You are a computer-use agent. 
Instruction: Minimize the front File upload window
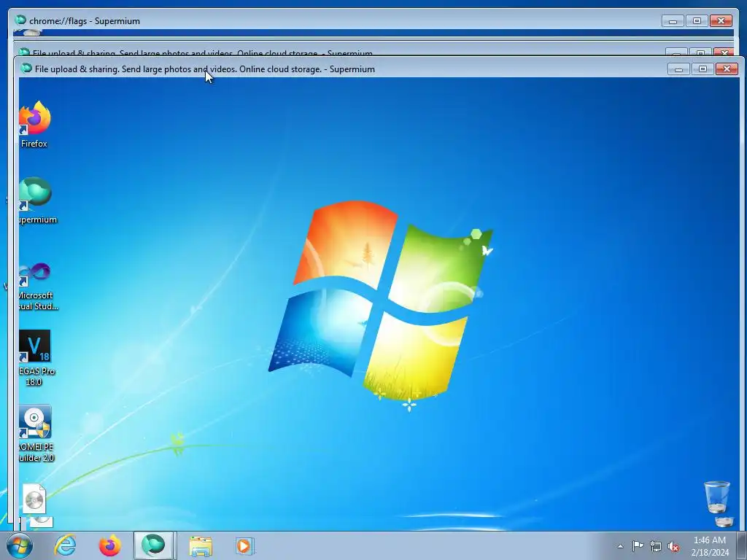point(679,69)
